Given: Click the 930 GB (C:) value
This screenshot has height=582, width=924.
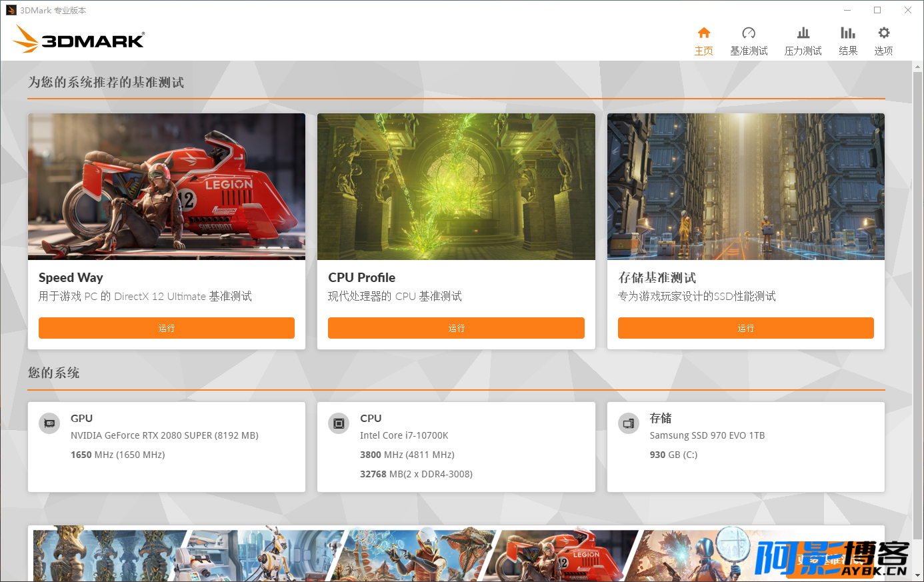Looking at the screenshot, I should (674, 455).
